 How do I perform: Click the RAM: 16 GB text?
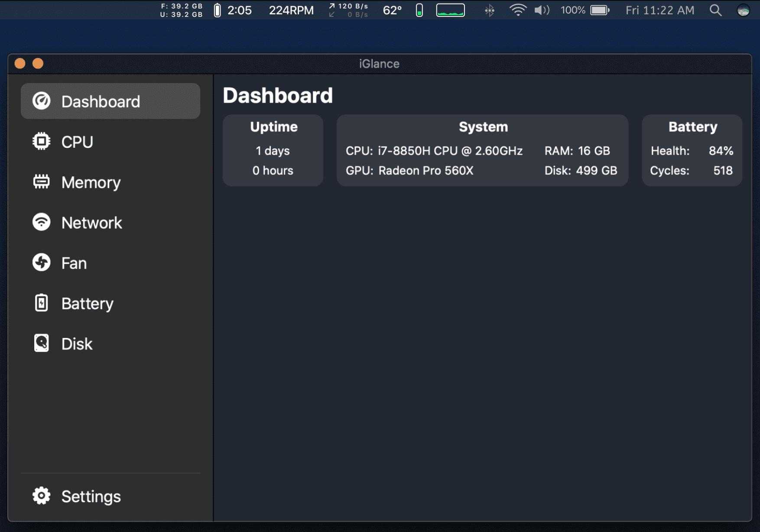pos(577,151)
